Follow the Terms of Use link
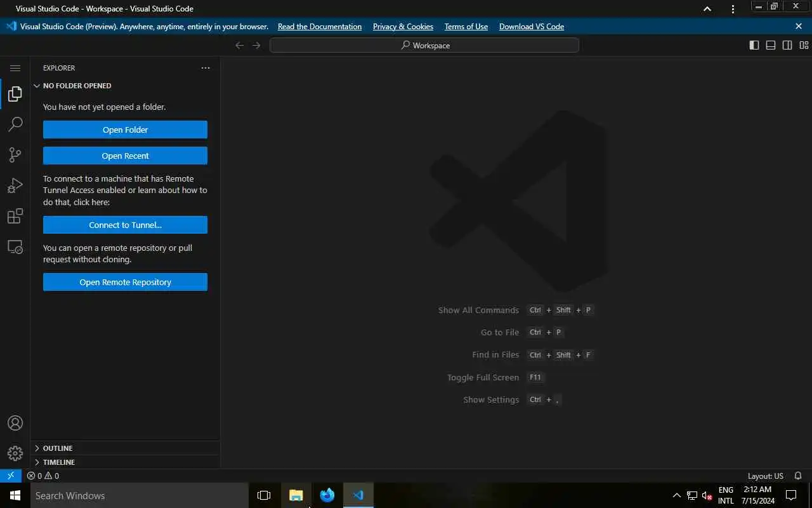 click(x=466, y=27)
